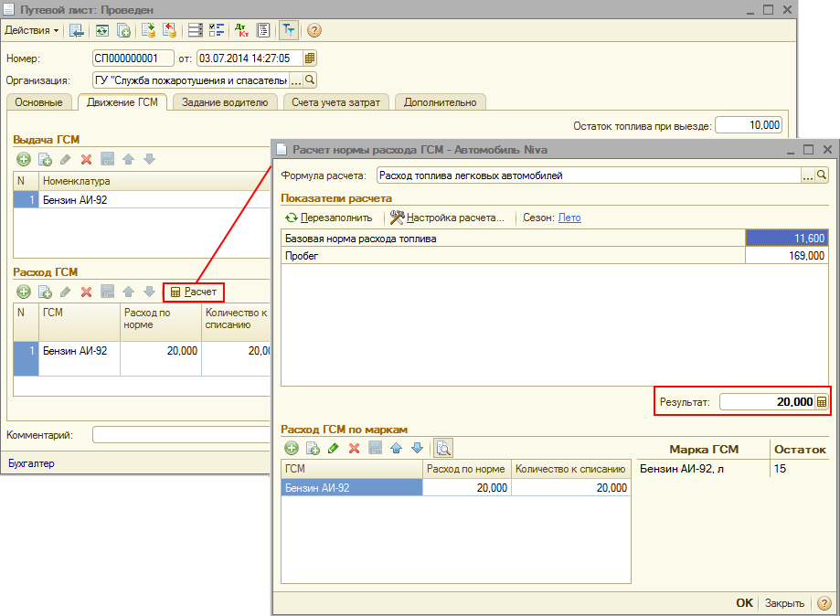Toggle the preview magnifier icon in marks toolbar
840x616 pixels.
click(443, 448)
